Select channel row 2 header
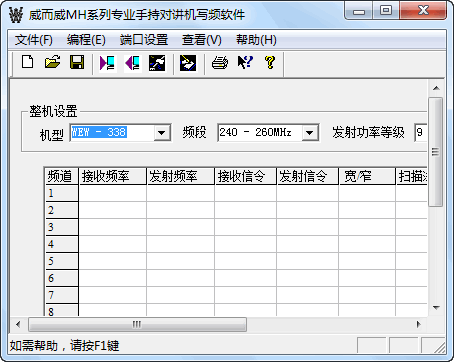454x362 pixels. (62, 210)
